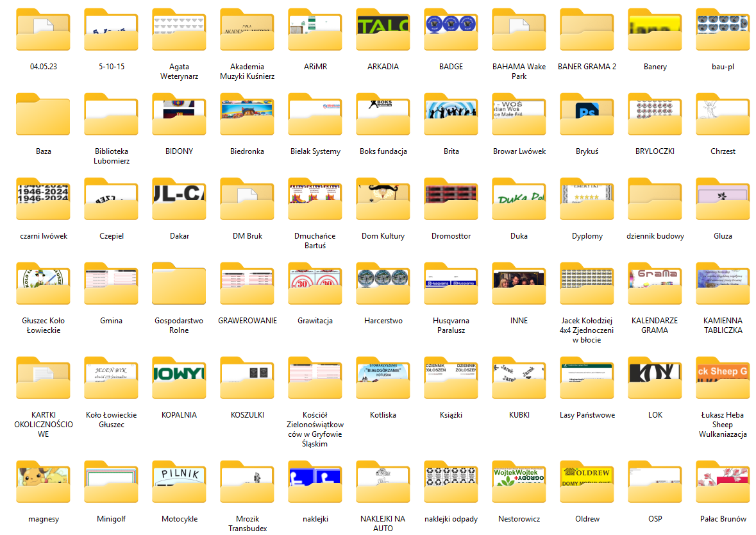Click the czarni lwówek folder icon
Viewport: 756px width, 535px height.
[x=43, y=199]
